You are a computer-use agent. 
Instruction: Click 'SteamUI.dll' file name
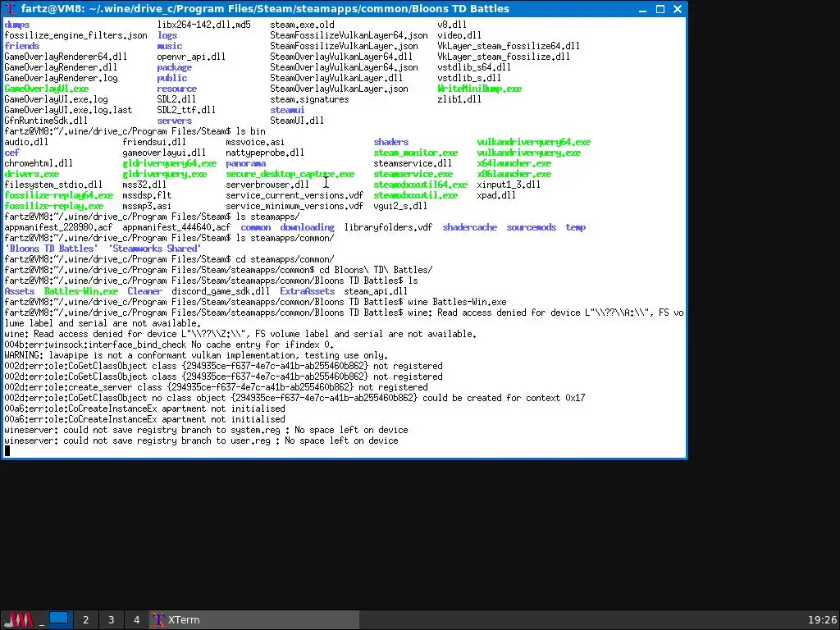pos(297,121)
